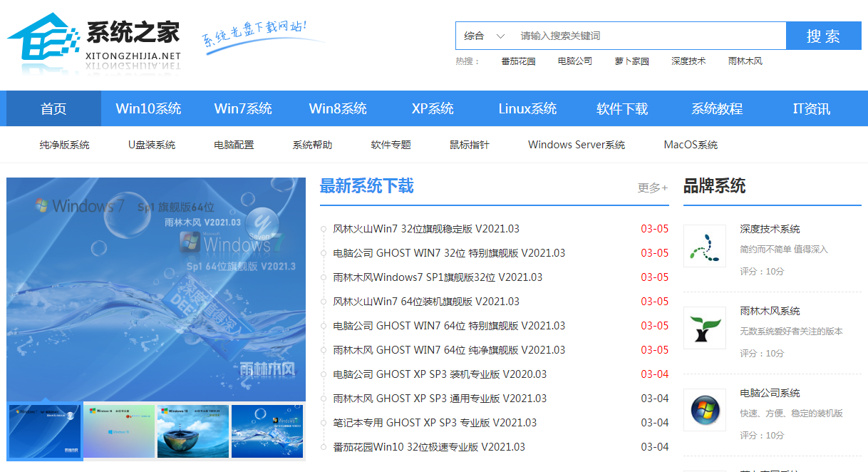
Task: Select the 电脑配置 submenu link
Action: pyautogui.click(x=234, y=145)
